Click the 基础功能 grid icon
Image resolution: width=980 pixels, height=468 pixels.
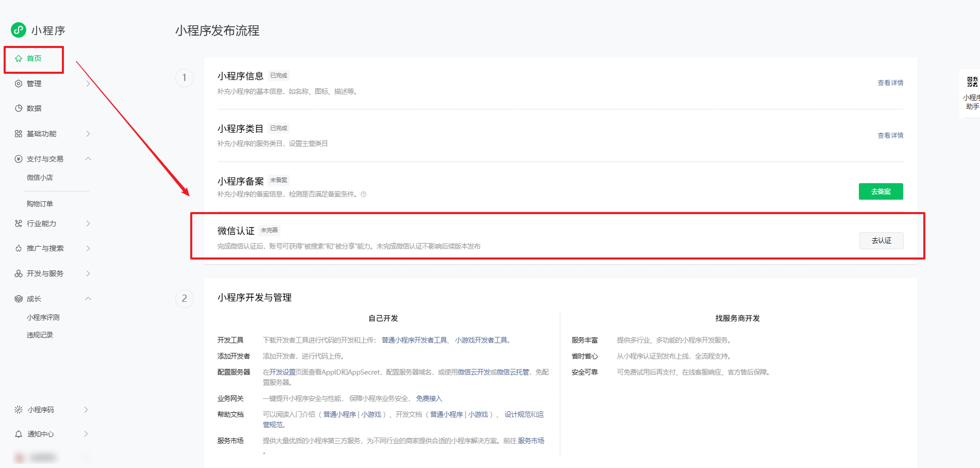(19, 134)
